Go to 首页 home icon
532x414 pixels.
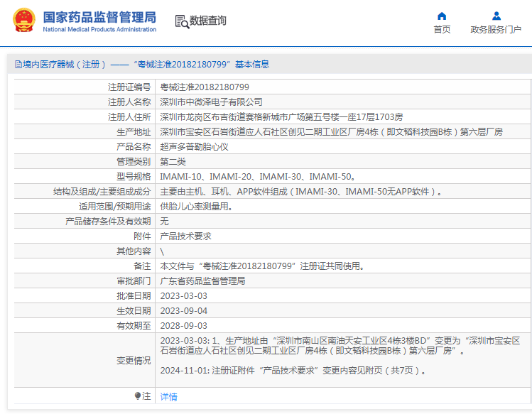[442, 16]
